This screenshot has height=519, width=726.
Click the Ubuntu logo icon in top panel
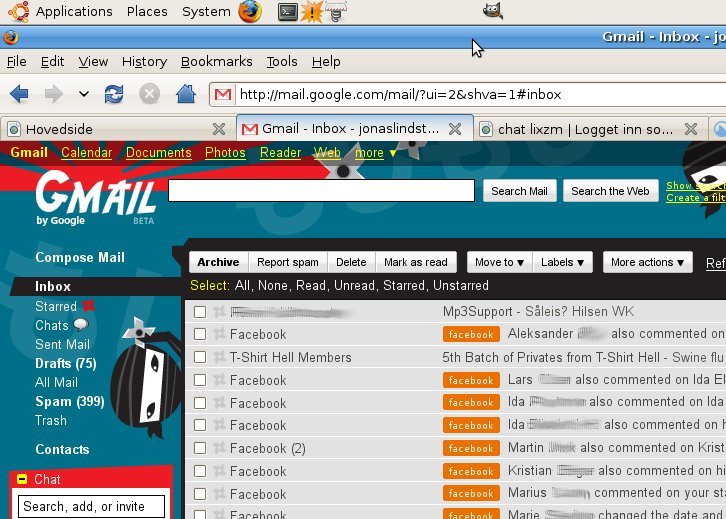19,11
